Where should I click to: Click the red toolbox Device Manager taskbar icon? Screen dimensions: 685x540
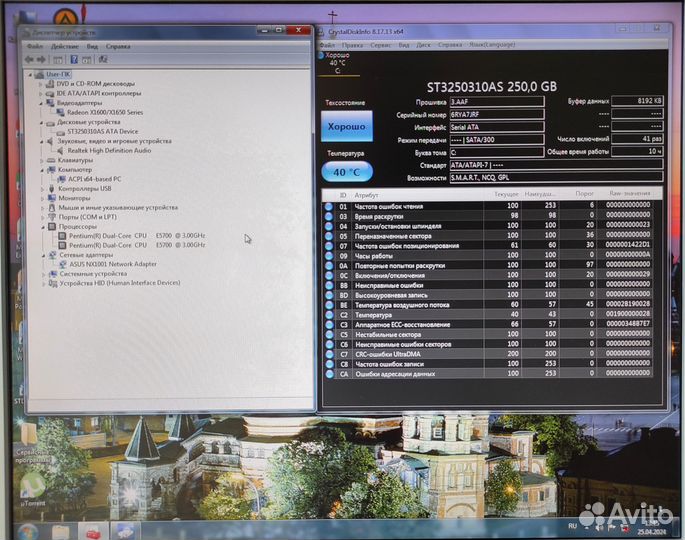[x=93, y=532]
